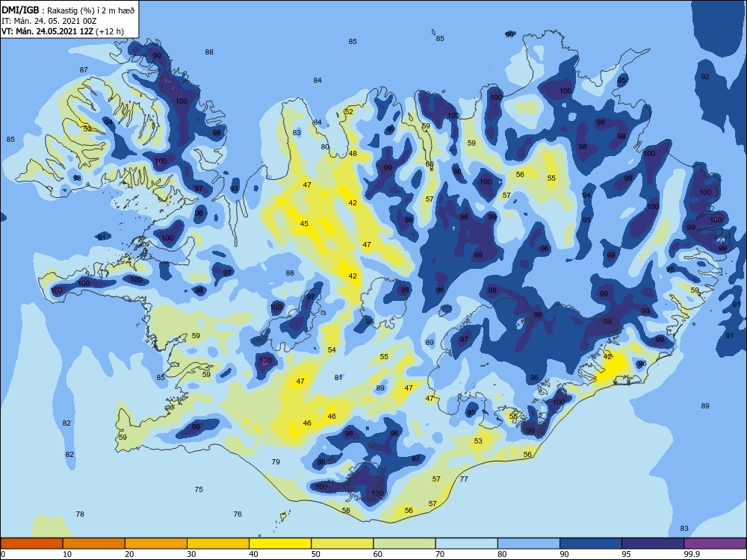Screen dimensions: 747x560
Task: Click the '75' value over the ocean
Action: [199, 489]
